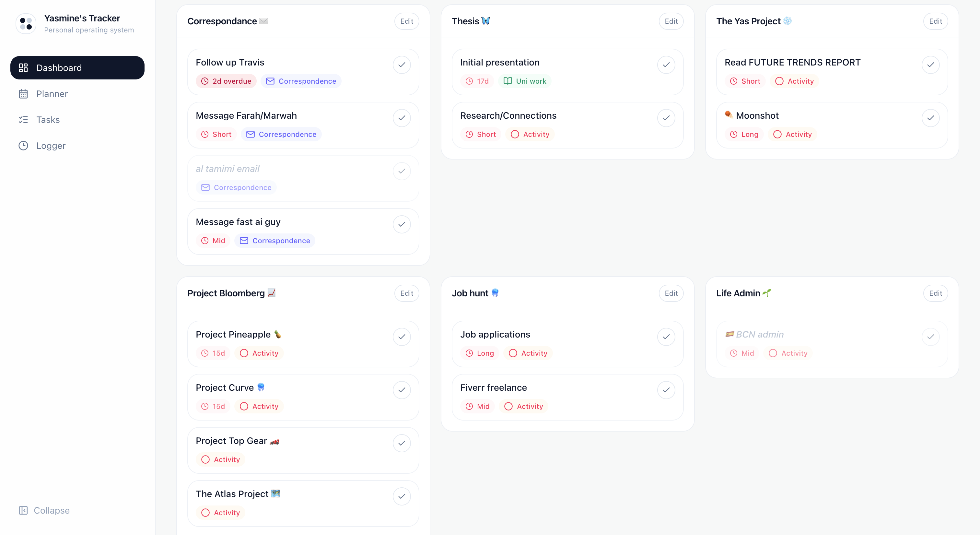The height and width of the screenshot is (535, 980).
Task: Click Activity tag on Read FUTURE TRENDS REPORT
Action: [794, 81]
